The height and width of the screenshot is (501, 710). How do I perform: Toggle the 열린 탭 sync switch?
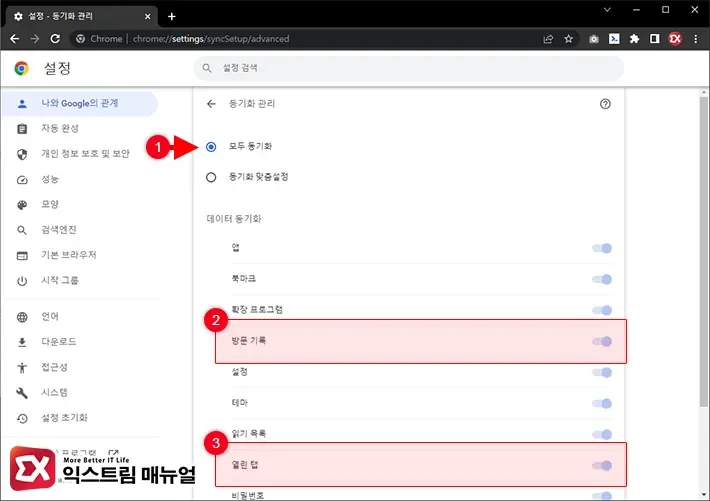(x=602, y=465)
